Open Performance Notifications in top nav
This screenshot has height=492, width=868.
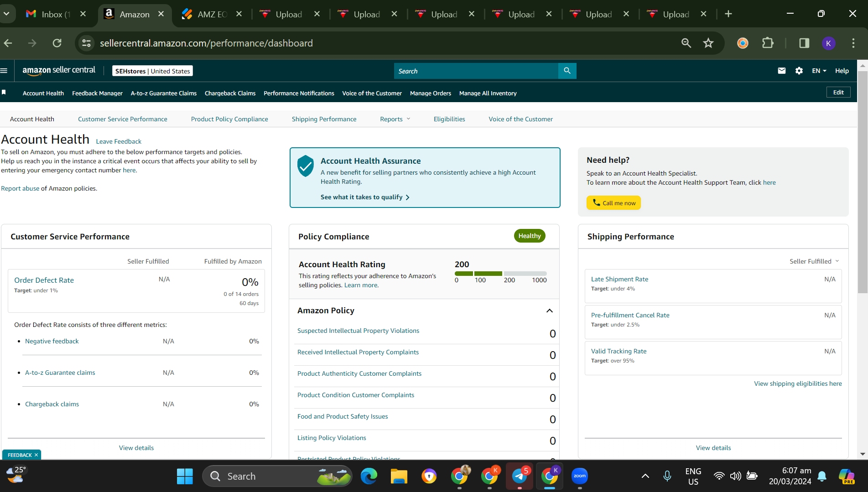click(x=299, y=93)
